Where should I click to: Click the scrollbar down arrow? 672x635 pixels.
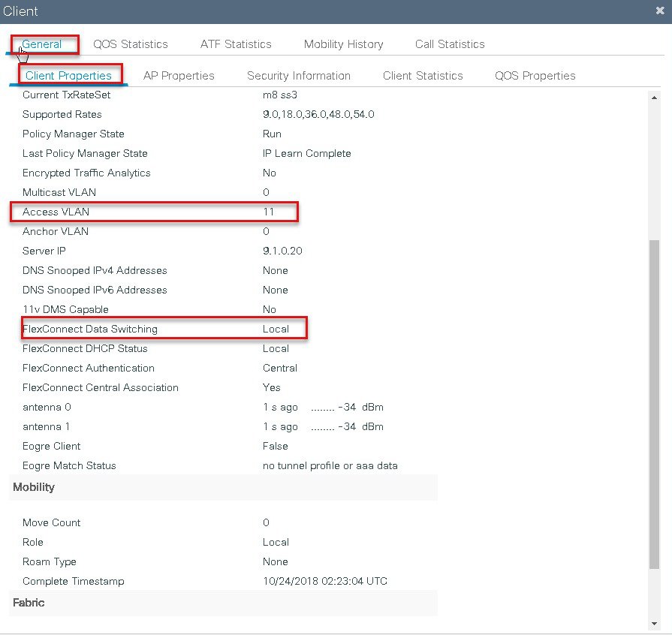click(x=654, y=624)
